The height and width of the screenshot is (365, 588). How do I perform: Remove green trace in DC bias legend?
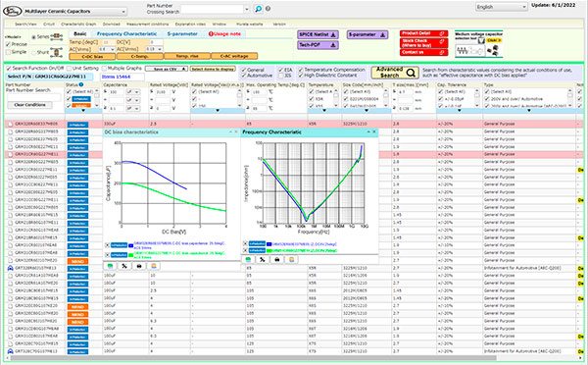click(107, 255)
